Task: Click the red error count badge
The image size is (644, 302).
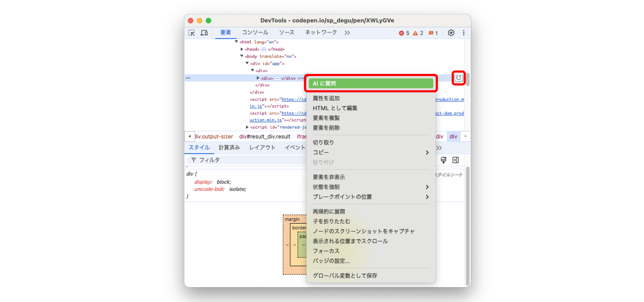Action: coord(404,33)
